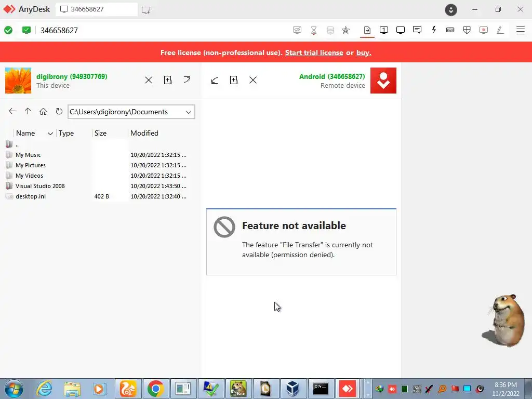Viewport: 532px width, 399px height.
Task: Add session to favorites star icon
Action: tap(345, 30)
